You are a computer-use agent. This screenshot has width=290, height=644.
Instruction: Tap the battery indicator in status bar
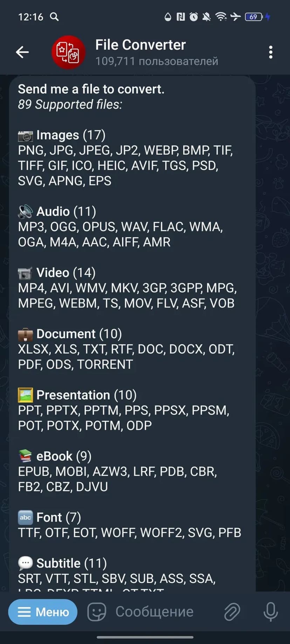coord(254,16)
